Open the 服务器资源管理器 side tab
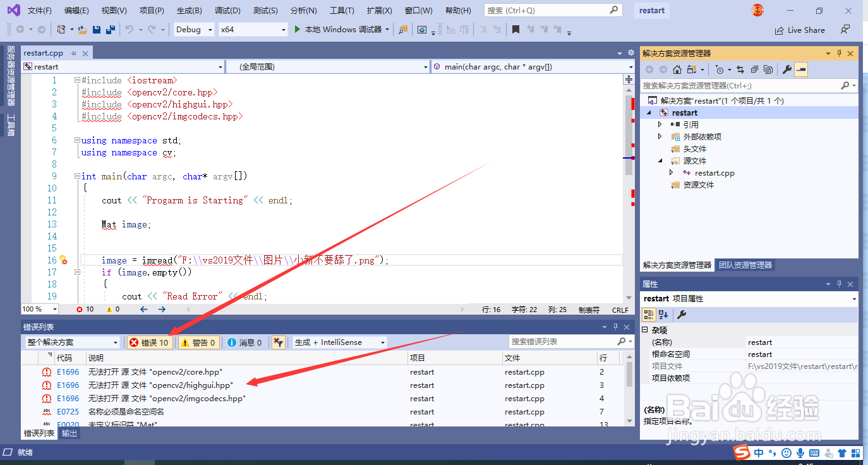Viewport: 868px width, 465px height. coord(11,76)
